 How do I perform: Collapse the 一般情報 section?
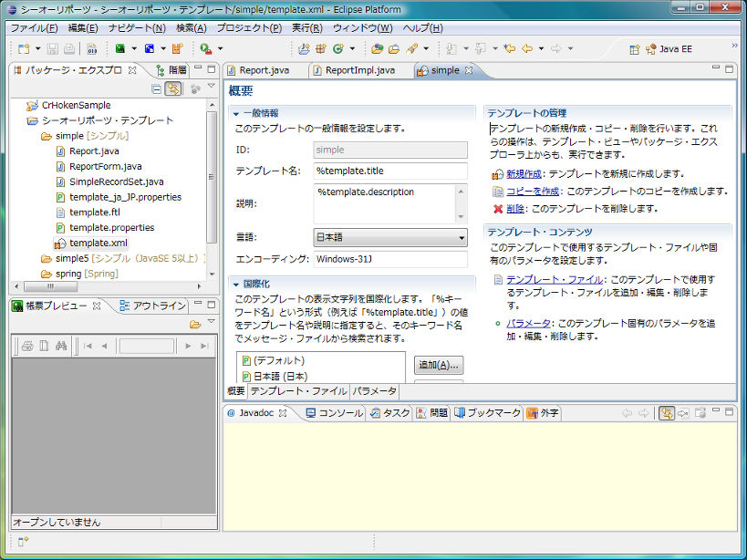pos(236,114)
